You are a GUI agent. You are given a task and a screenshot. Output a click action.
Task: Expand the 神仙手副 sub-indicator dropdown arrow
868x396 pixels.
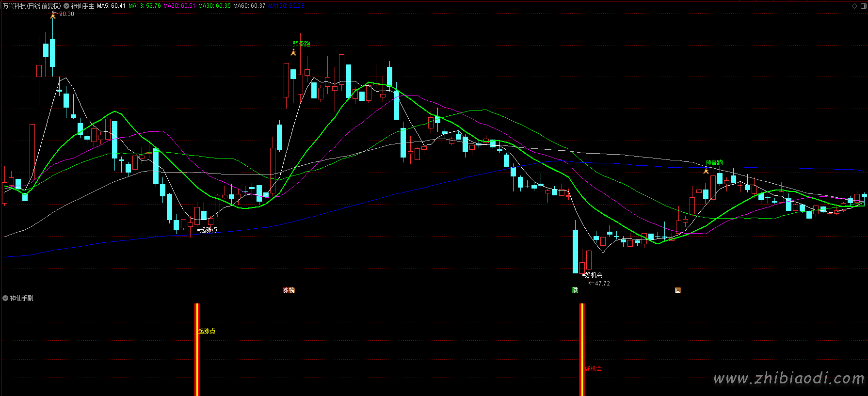[x=5, y=298]
